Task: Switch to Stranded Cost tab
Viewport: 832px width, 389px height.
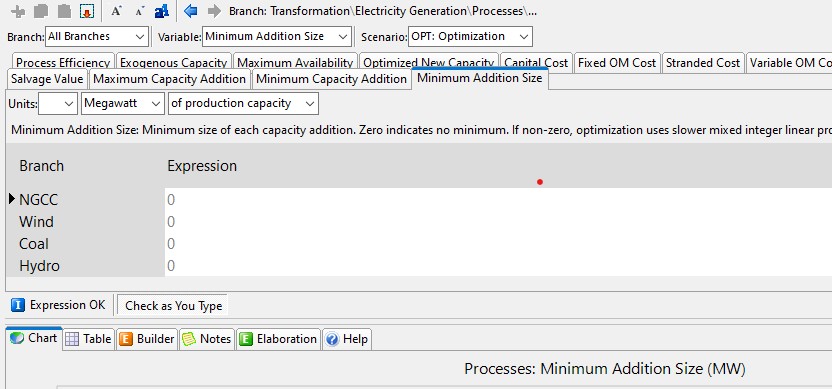Action: 703,63
